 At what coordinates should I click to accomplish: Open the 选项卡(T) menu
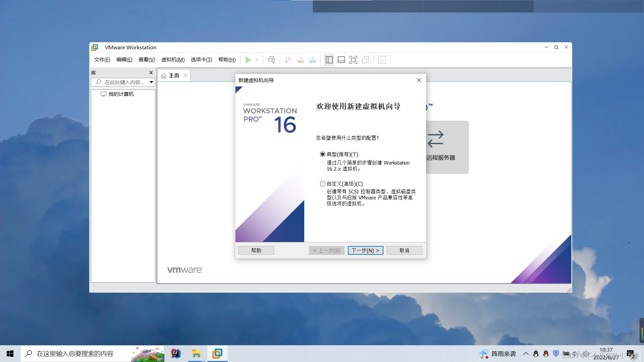click(201, 60)
